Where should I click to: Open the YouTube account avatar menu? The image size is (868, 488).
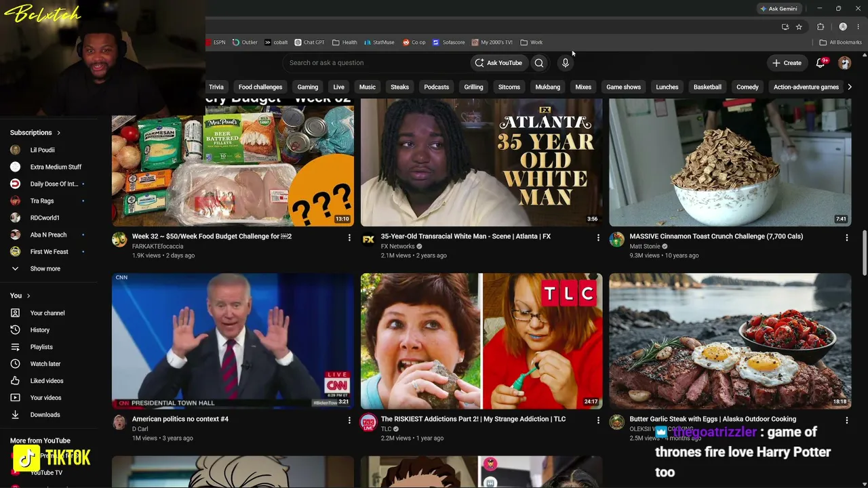click(844, 63)
